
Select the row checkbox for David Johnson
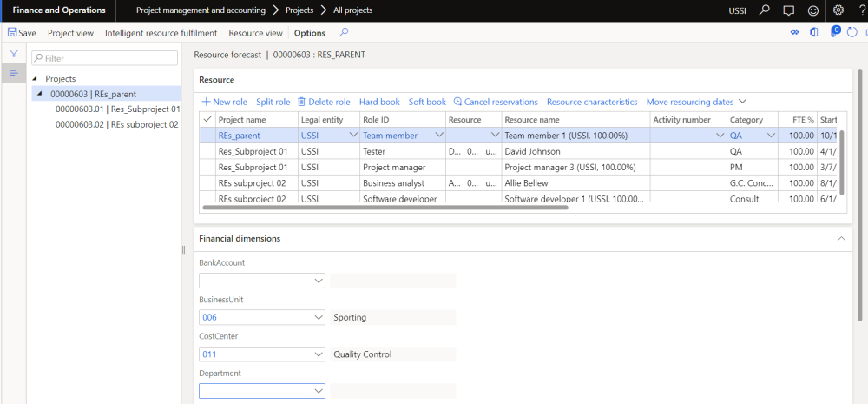click(x=207, y=151)
